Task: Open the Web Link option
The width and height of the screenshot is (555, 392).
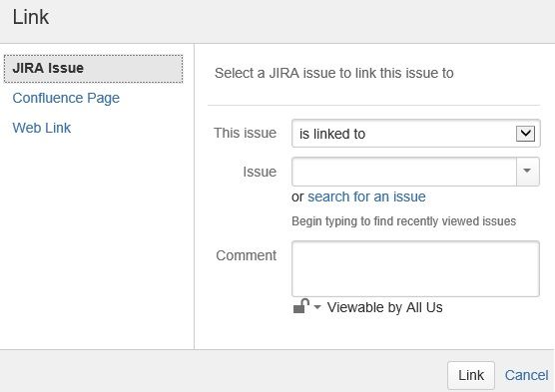Action: click(x=41, y=128)
